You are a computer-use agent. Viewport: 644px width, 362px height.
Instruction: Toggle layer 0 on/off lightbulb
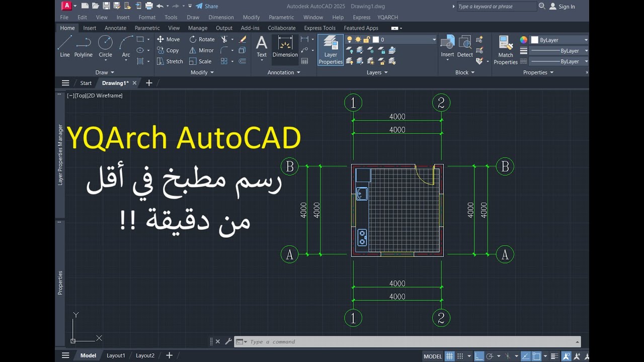coord(350,39)
